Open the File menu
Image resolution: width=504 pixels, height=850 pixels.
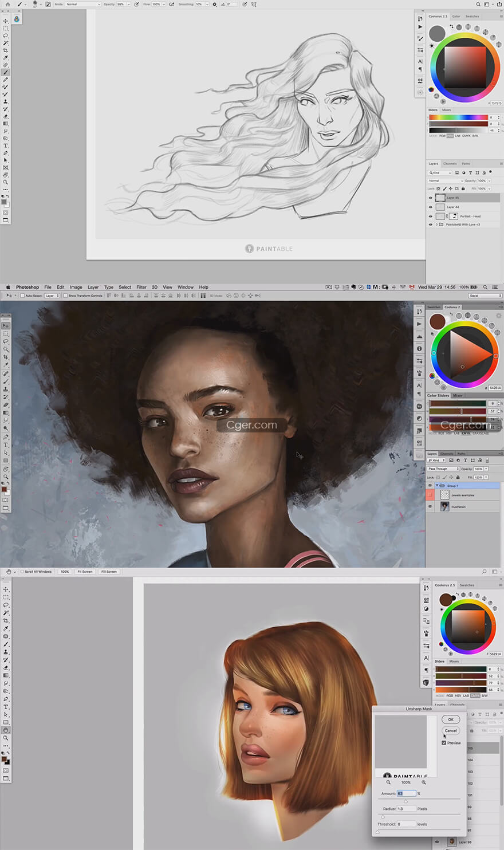pos(48,287)
